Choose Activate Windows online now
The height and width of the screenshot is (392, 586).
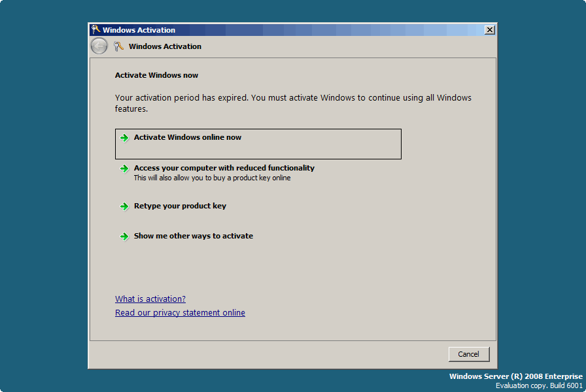click(x=258, y=144)
